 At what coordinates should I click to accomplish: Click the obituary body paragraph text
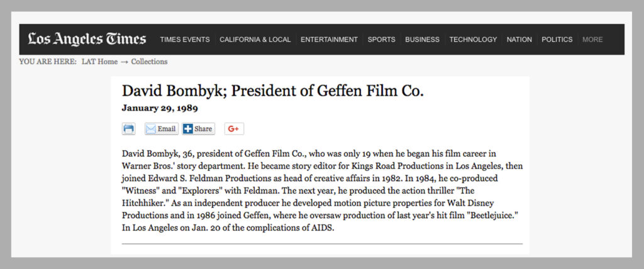tap(323, 191)
